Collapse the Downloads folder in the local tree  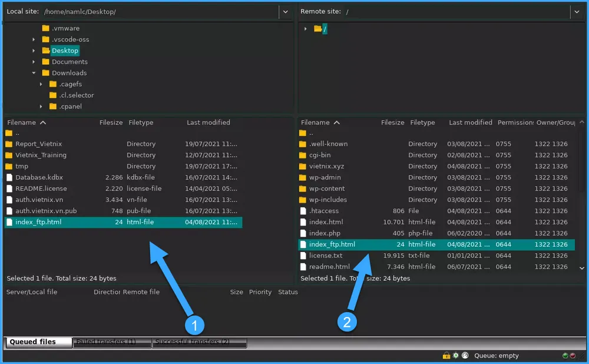point(34,72)
